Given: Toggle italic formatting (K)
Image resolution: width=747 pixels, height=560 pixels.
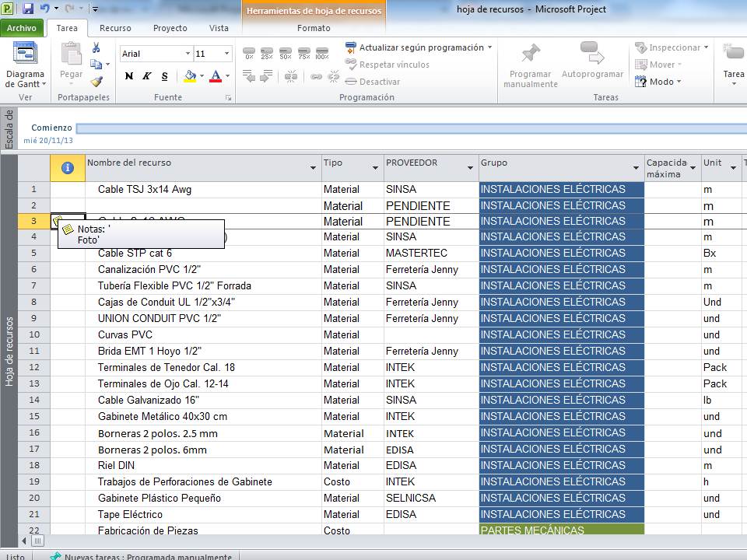Looking at the screenshot, I should click(147, 76).
